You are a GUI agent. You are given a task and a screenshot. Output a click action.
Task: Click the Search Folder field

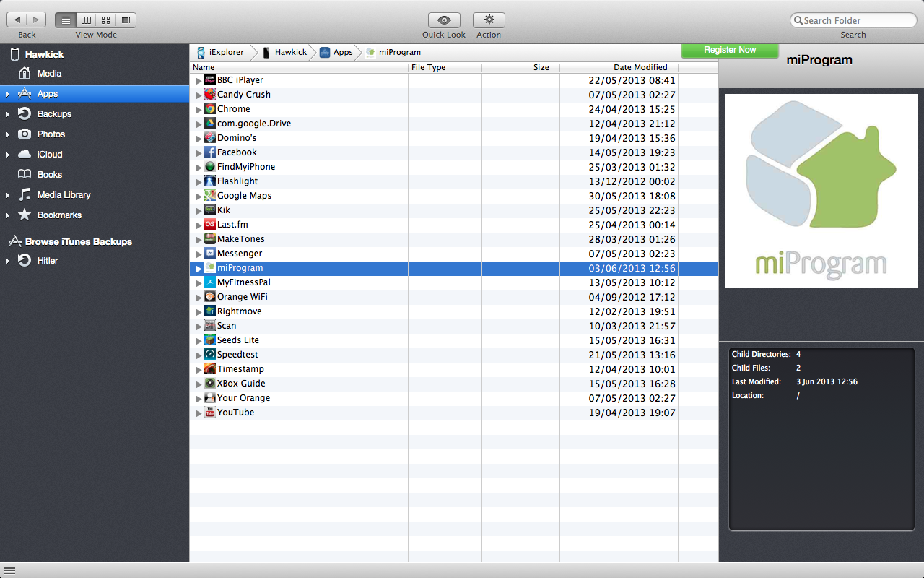[853, 20]
